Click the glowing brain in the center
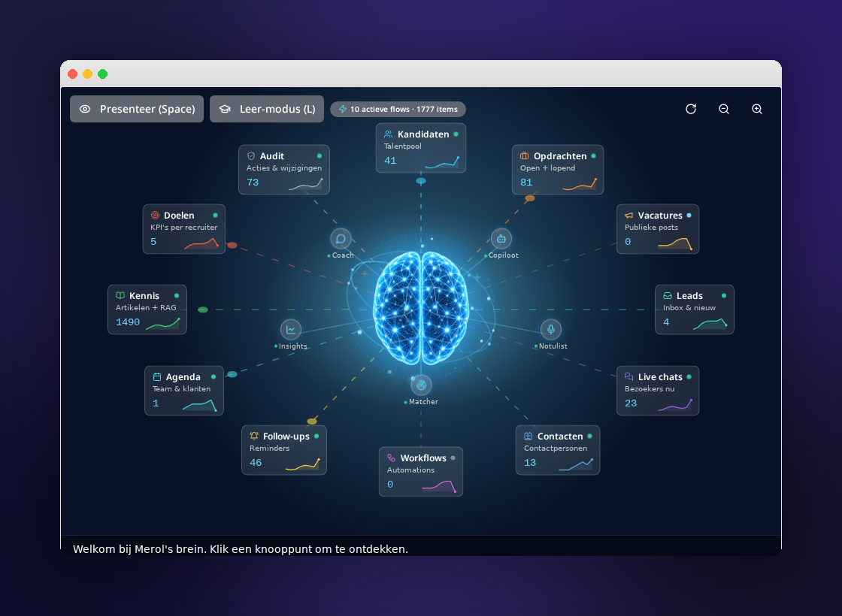The height and width of the screenshot is (616, 842). tap(421, 308)
